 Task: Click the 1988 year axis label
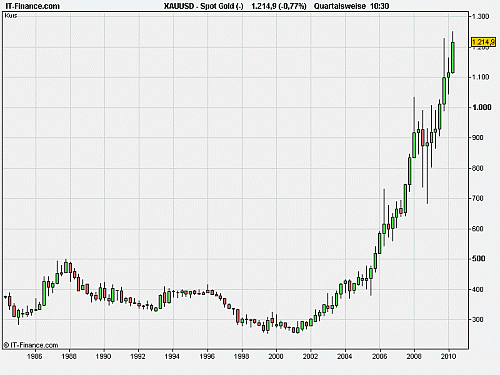(x=69, y=356)
